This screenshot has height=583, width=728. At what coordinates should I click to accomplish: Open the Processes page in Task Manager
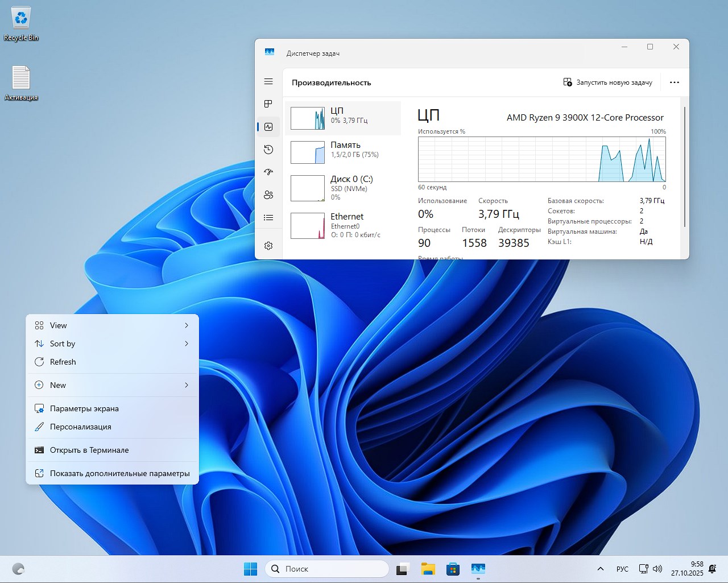coord(268,104)
